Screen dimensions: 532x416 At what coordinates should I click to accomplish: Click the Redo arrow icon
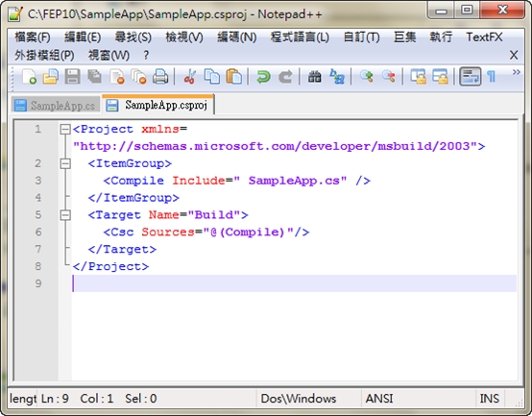[285, 76]
